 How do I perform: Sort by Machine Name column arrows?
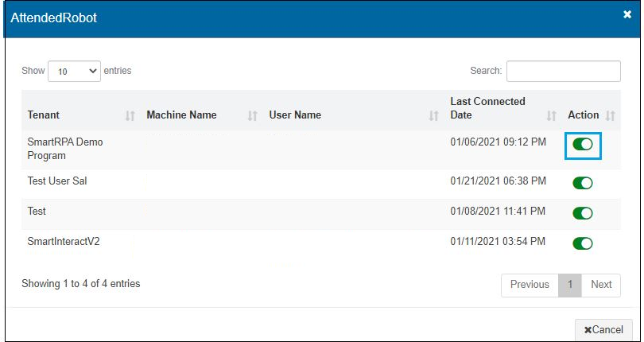pos(252,116)
